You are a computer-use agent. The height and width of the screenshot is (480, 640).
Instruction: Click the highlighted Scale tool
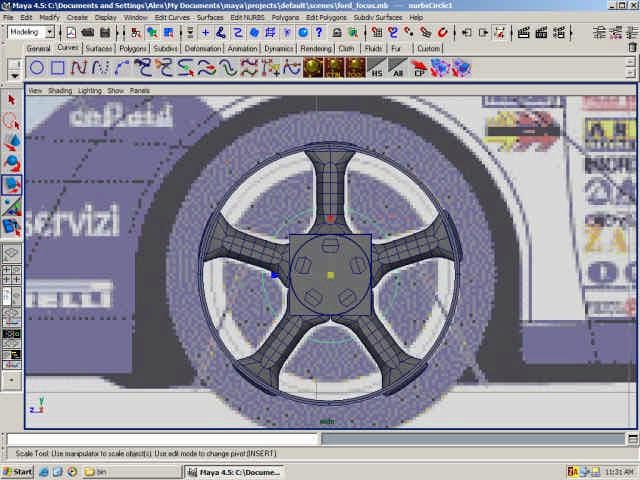[12, 185]
